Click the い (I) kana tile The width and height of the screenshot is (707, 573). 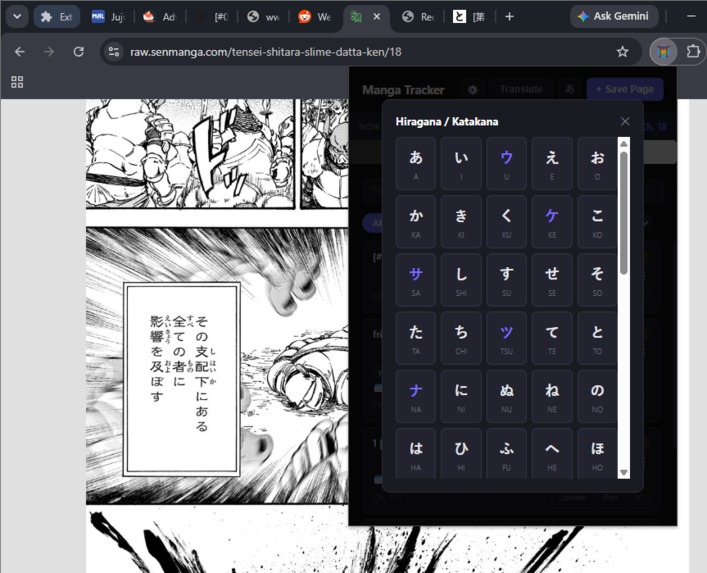coord(461,164)
